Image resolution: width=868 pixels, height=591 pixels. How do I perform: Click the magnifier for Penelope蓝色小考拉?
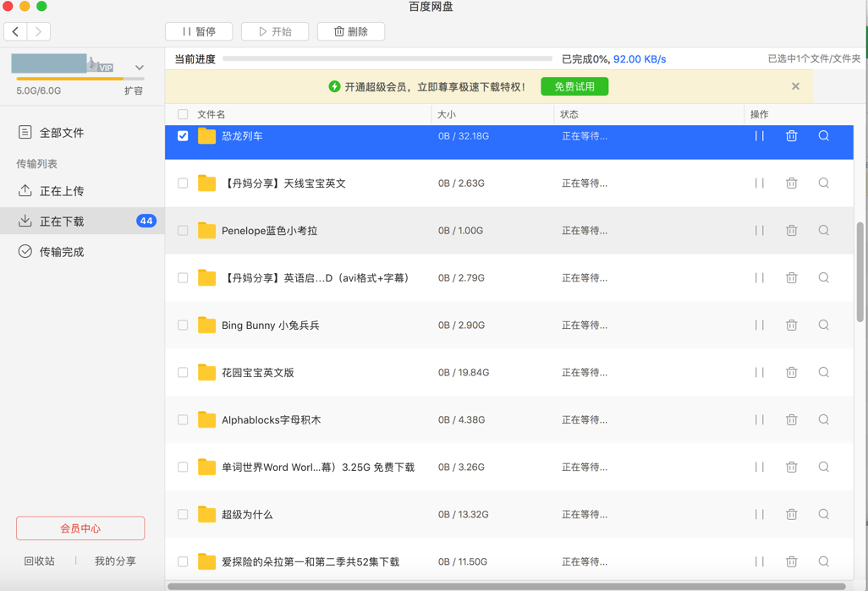tap(824, 230)
